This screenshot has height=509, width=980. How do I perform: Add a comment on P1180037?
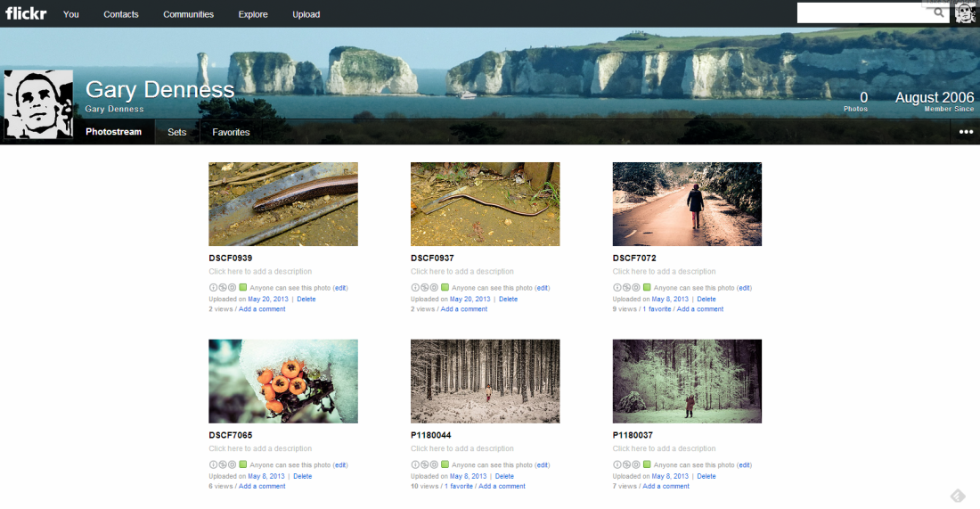click(666, 486)
